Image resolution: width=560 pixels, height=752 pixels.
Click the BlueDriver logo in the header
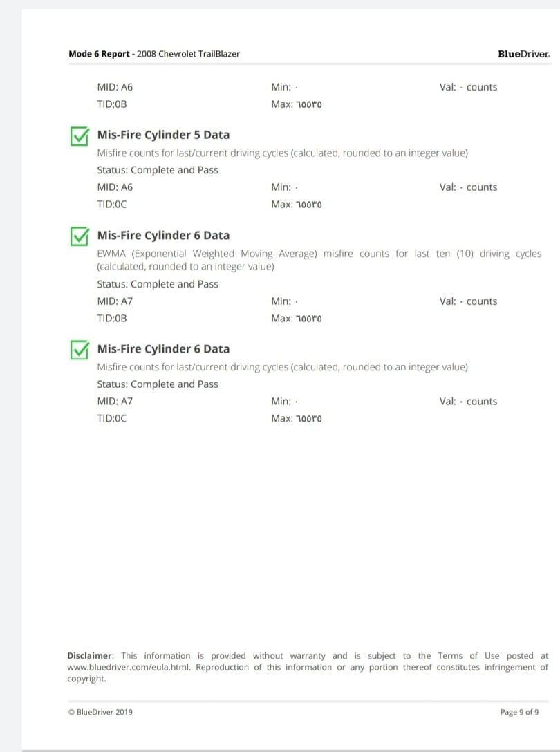pos(523,54)
